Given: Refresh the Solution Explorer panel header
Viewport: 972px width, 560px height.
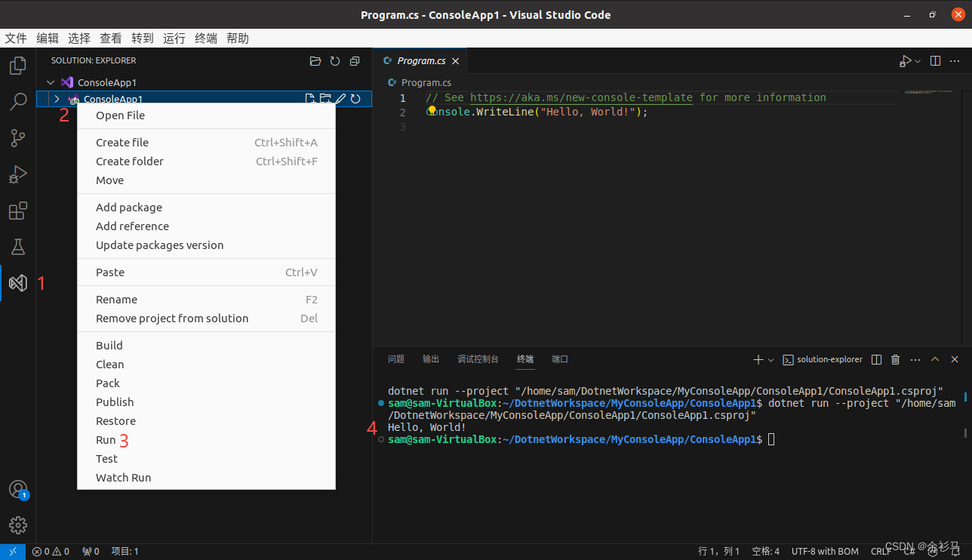Looking at the screenshot, I should pos(335,61).
